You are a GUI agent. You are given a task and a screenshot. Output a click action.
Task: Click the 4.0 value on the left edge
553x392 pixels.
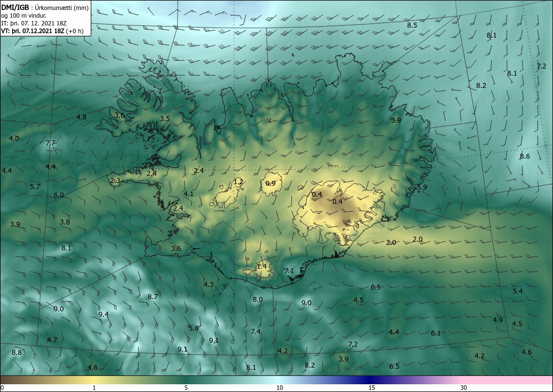click(14, 139)
